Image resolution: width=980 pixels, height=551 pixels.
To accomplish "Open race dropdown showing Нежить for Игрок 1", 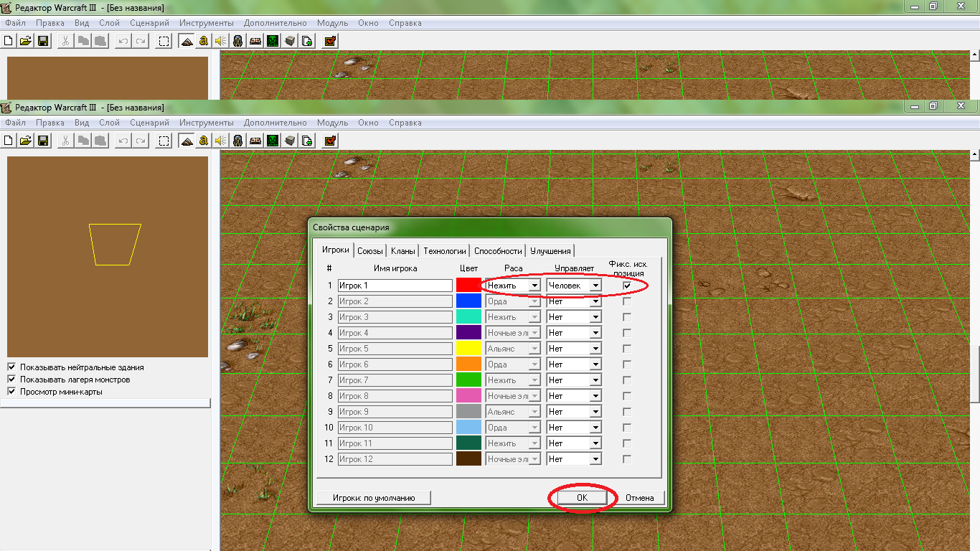I will [x=513, y=286].
